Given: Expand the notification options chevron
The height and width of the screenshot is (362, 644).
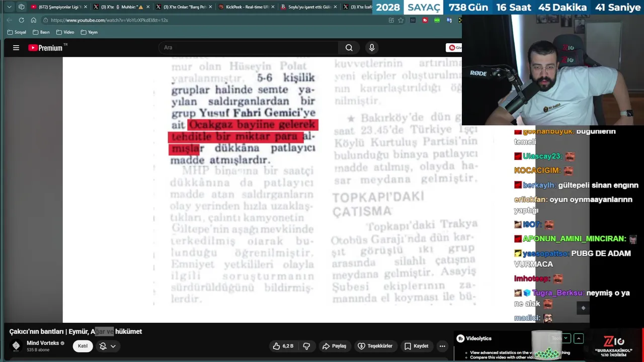Looking at the screenshot, I should coord(113,346).
